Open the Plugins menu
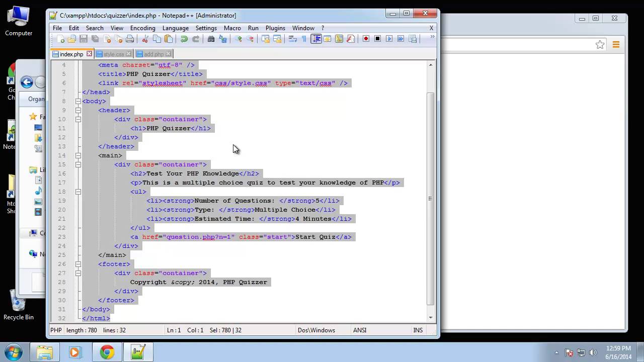Screen dimensions: 644x362 click(x=275, y=28)
